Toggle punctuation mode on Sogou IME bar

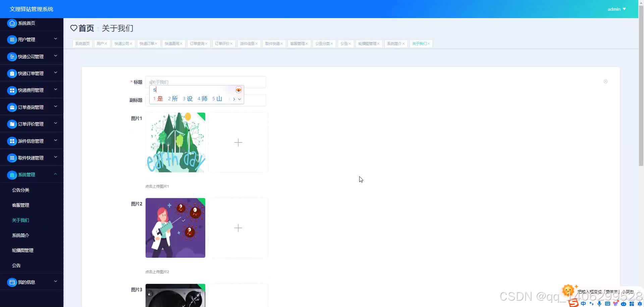click(591, 304)
